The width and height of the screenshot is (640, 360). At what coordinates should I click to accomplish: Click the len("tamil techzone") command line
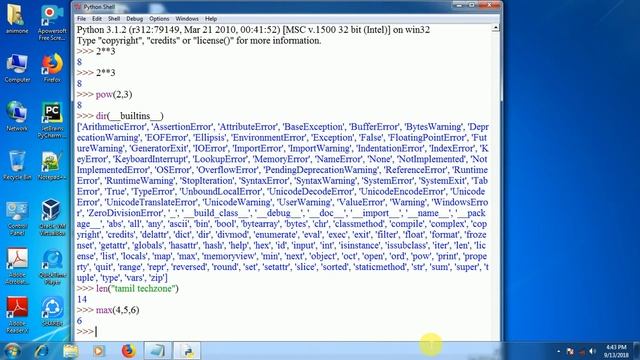point(128,289)
